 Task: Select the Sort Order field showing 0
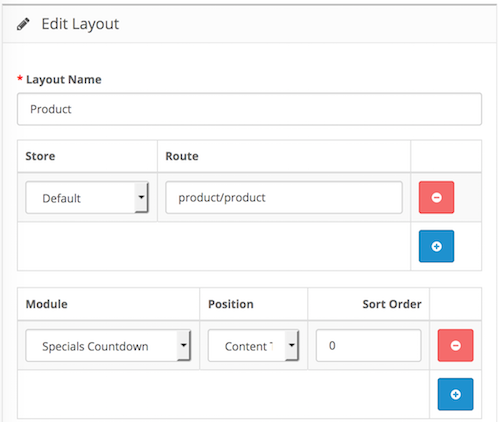[x=369, y=345]
